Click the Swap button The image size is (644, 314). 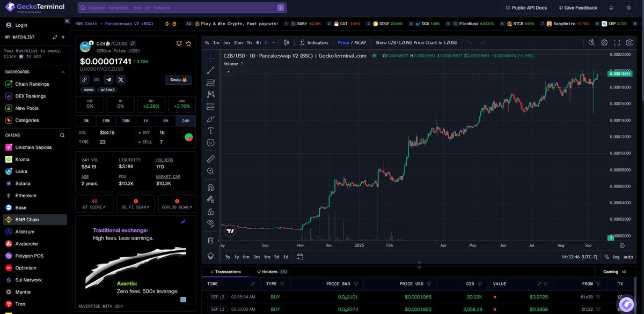(x=178, y=79)
